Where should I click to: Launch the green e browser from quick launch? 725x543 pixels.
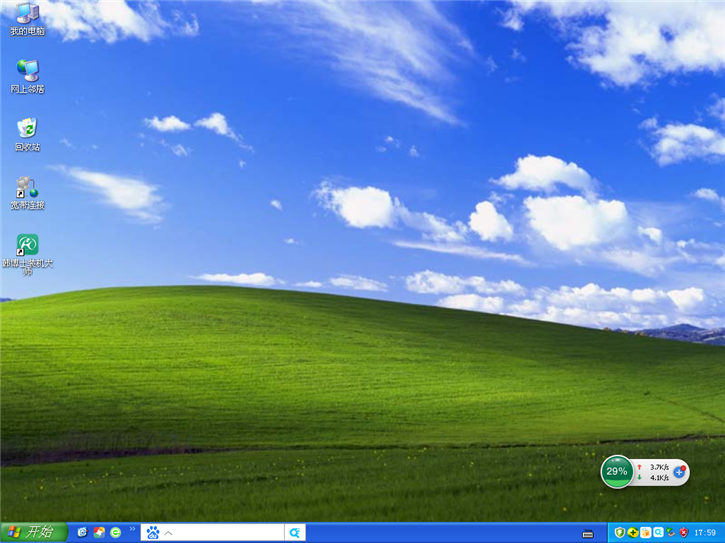[116, 533]
